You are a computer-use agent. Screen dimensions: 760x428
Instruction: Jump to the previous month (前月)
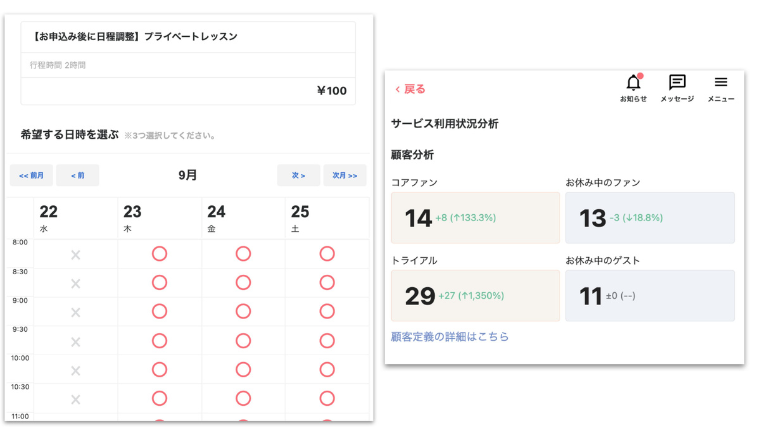point(31,175)
